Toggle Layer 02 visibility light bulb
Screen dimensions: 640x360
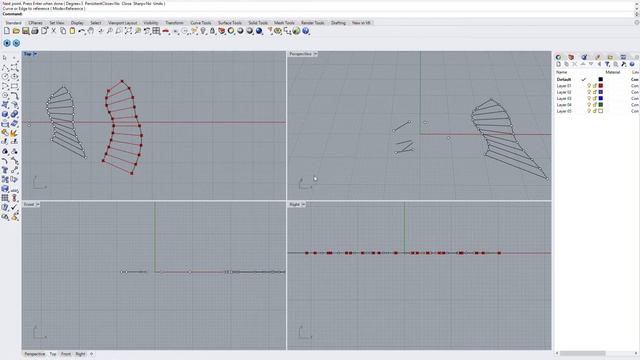pyautogui.click(x=589, y=92)
